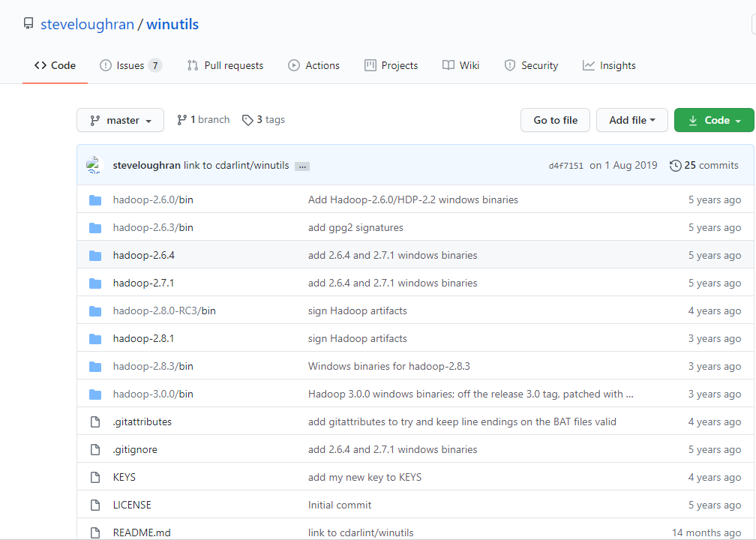
Task: Go to the Actions tab
Action: coord(313,65)
